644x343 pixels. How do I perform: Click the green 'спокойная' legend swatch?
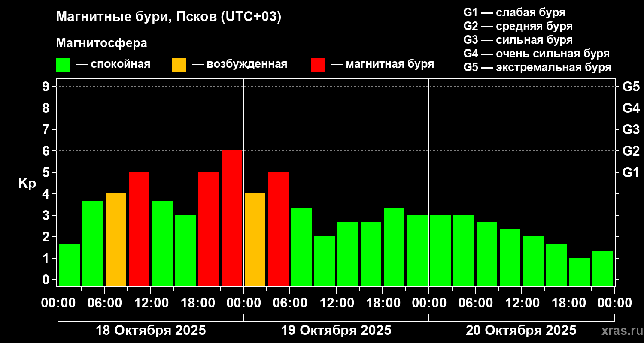click(x=63, y=65)
